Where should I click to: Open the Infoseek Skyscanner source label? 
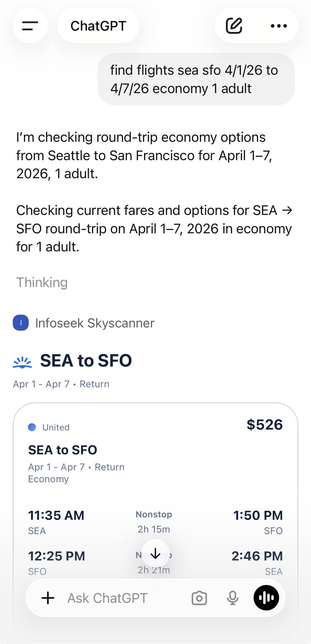[x=95, y=323]
